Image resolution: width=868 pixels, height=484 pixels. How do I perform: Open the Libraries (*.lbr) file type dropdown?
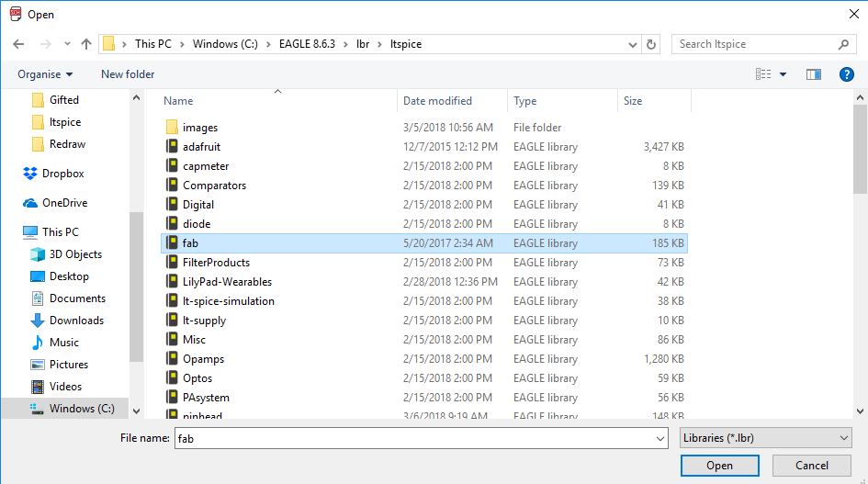click(x=766, y=438)
